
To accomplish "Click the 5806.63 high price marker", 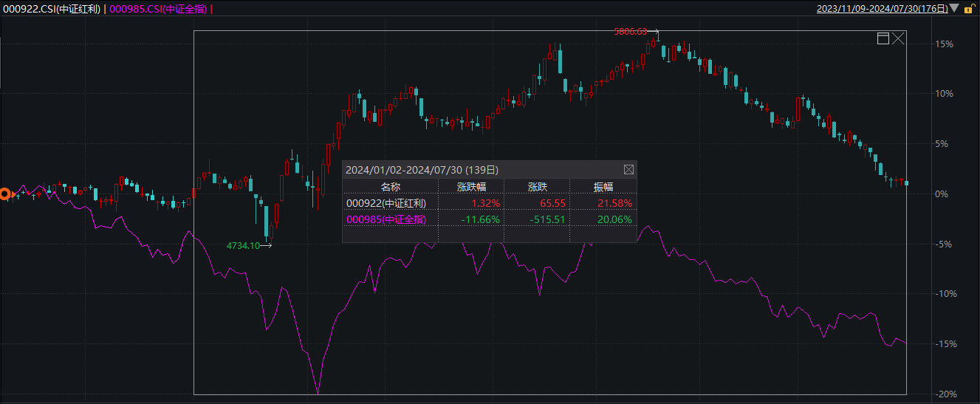I will point(630,32).
